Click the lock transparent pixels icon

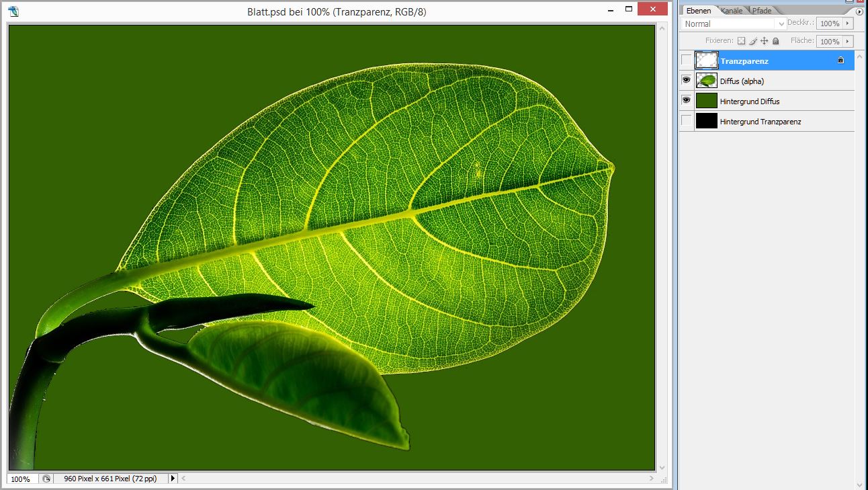(x=741, y=41)
